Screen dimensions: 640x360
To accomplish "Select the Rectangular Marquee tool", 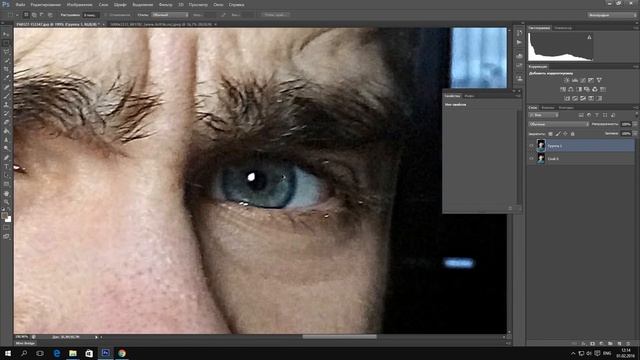I will pos(6,43).
